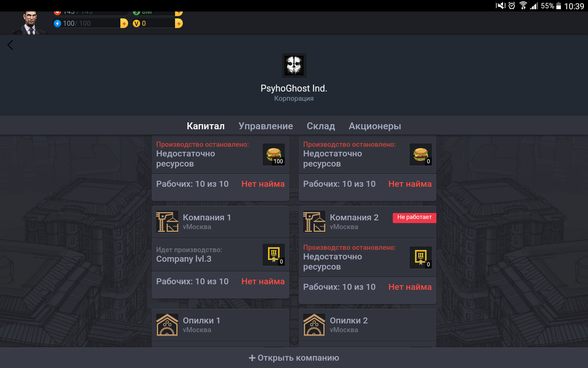Select the Капитал tab

pos(206,126)
